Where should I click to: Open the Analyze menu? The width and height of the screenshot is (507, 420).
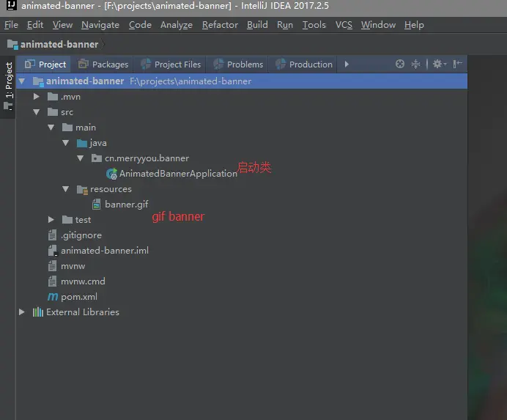click(x=177, y=25)
